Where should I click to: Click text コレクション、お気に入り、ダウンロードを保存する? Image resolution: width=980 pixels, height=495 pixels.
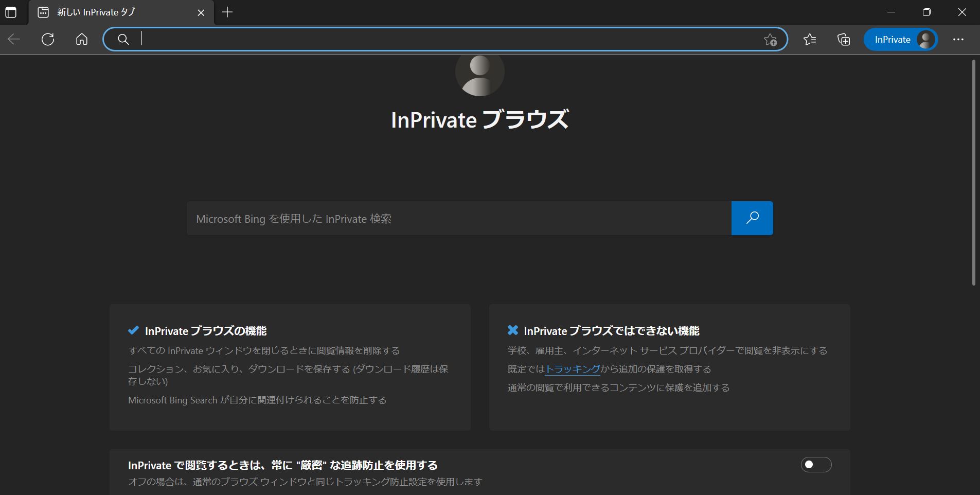288,375
